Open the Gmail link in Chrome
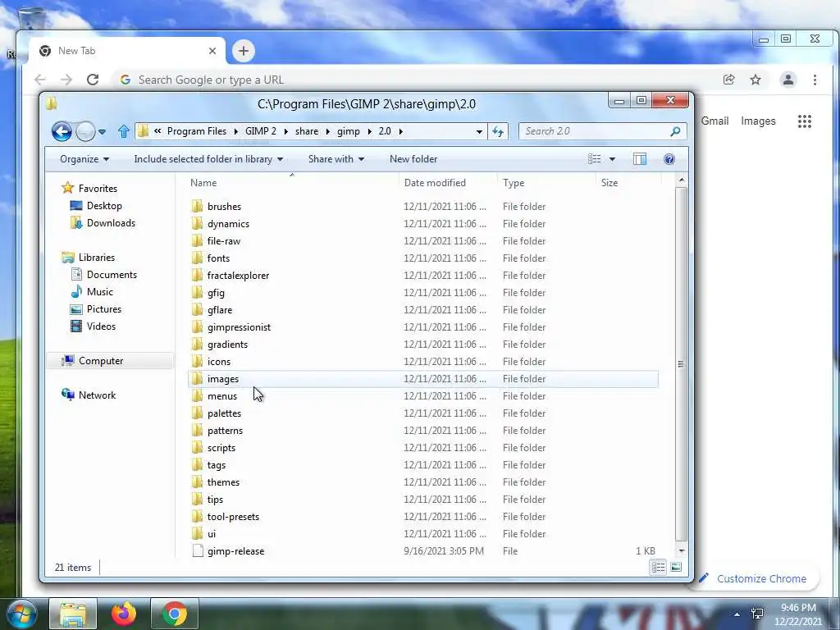The width and height of the screenshot is (840, 630). [x=714, y=121]
